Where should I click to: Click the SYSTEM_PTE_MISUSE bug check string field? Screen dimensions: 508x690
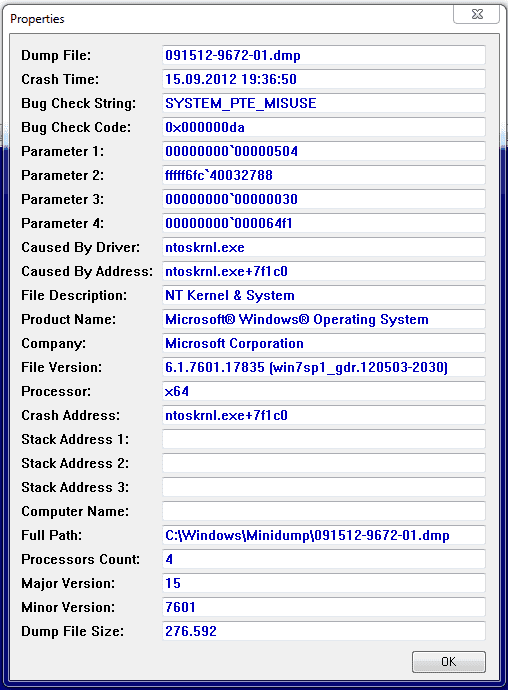324,103
